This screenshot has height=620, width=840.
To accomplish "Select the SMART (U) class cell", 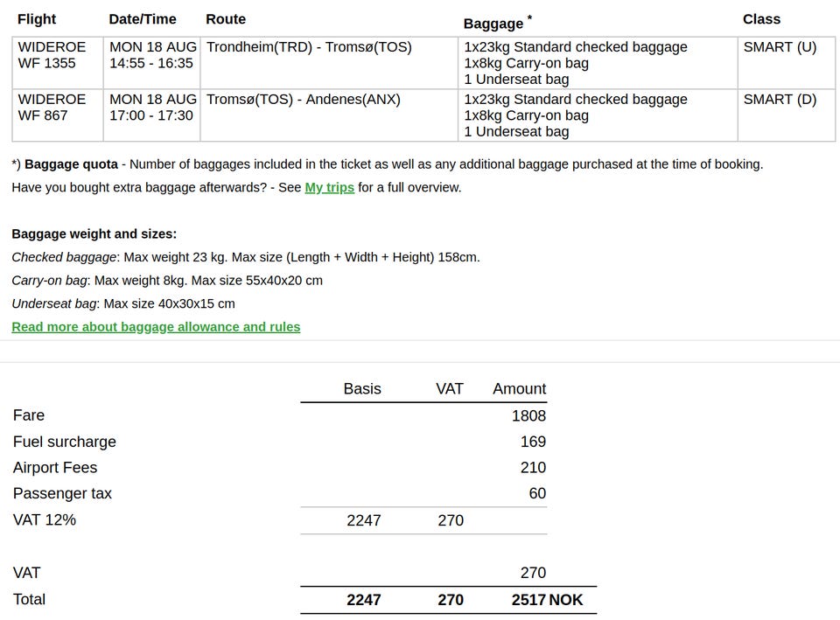I will tap(780, 47).
